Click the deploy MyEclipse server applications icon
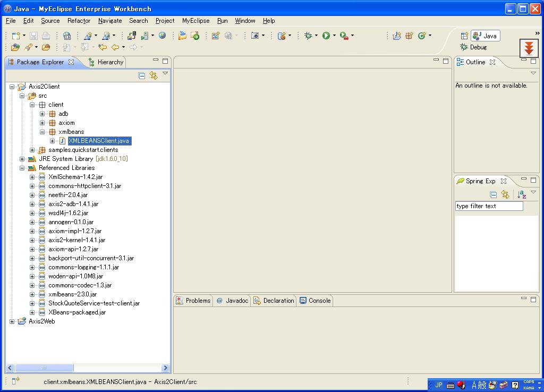This screenshot has height=392, width=544. [132, 36]
